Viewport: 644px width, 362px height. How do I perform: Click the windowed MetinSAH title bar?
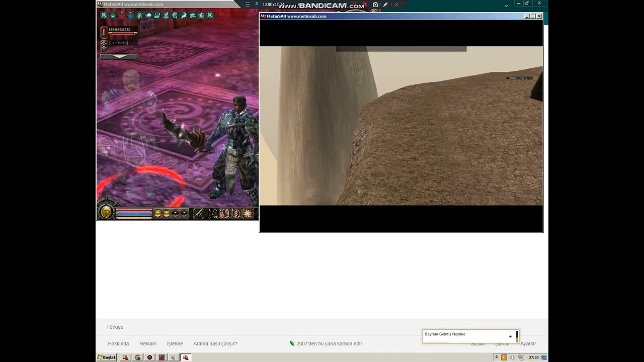(x=401, y=16)
